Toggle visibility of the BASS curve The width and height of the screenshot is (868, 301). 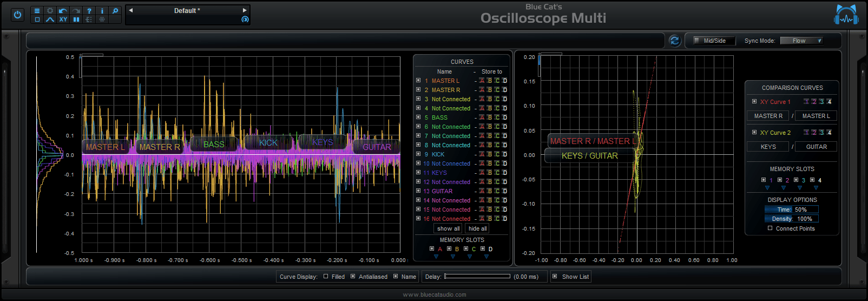pyautogui.click(x=418, y=117)
